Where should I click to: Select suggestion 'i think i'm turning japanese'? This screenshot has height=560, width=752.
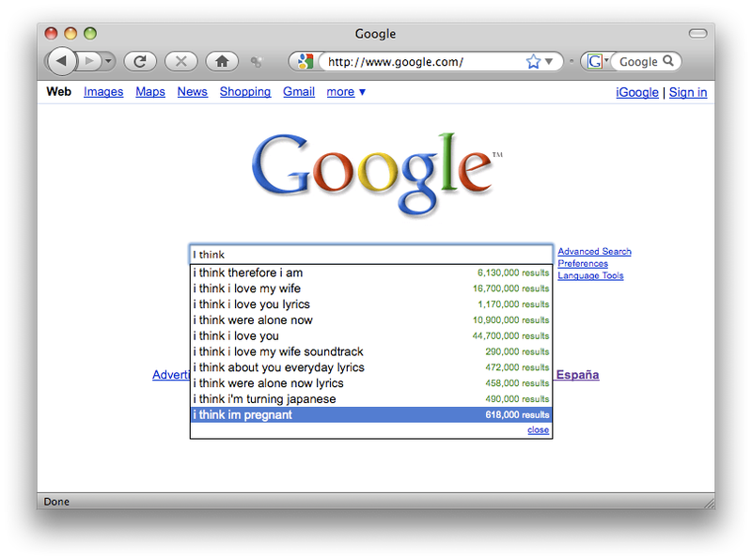click(371, 399)
